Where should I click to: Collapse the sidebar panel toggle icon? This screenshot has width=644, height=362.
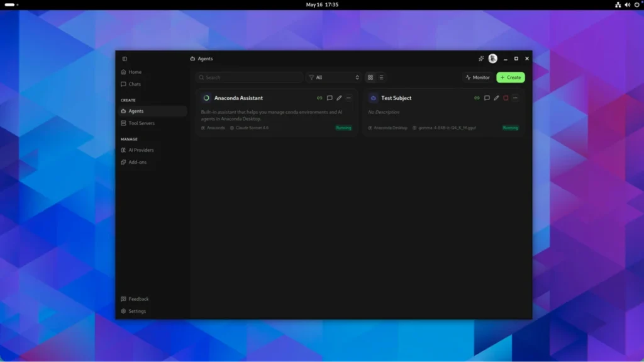125,59
